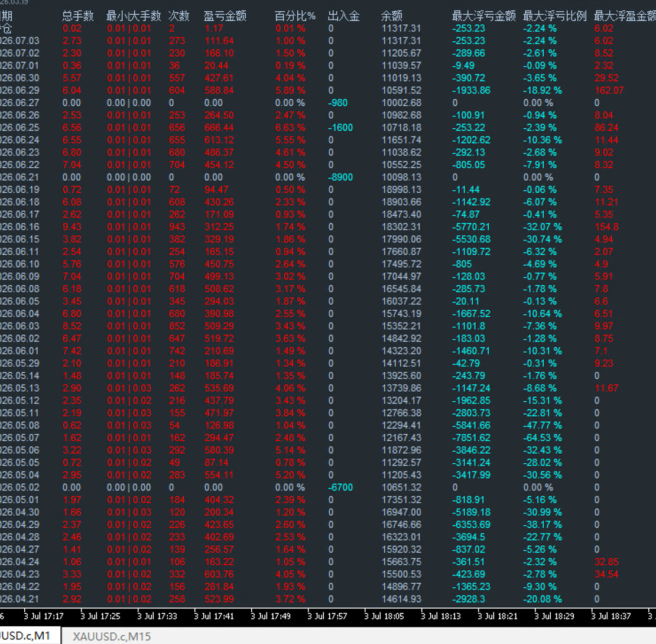The width and height of the screenshot is (656, 644).
Task: Select the -1600 withdrawal value
Action: point(340,128)
